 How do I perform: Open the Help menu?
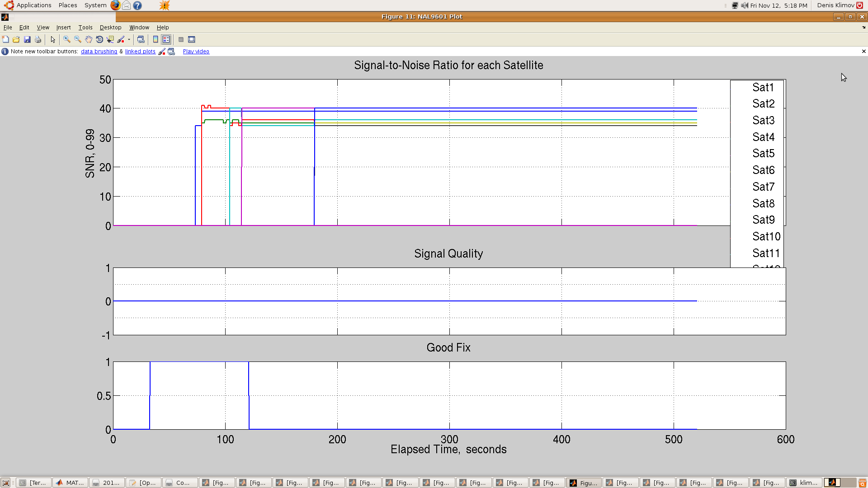[163, 28]
